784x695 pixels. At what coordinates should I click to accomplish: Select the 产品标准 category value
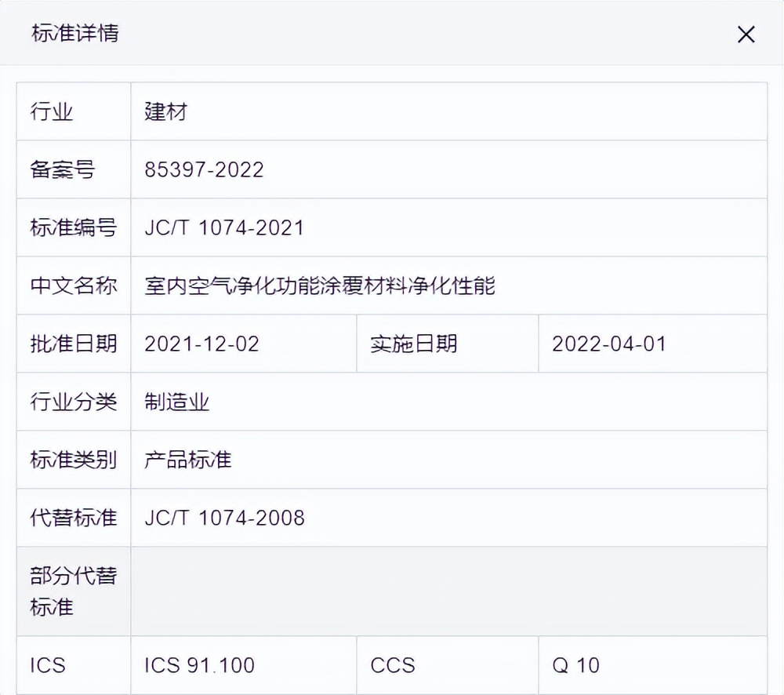click(x=188, y=460)
